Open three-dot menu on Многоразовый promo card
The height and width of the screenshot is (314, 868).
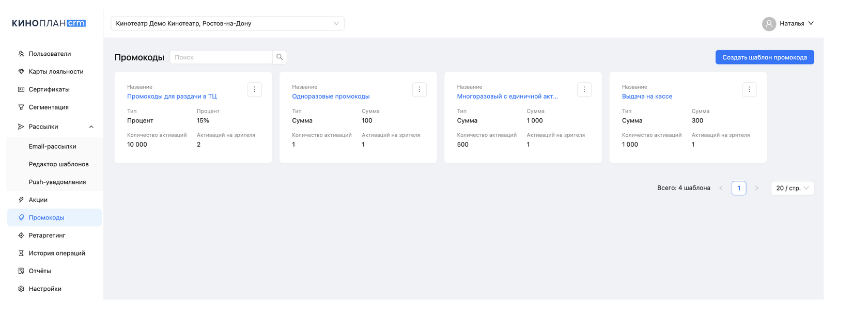click(x=584, y=89)
